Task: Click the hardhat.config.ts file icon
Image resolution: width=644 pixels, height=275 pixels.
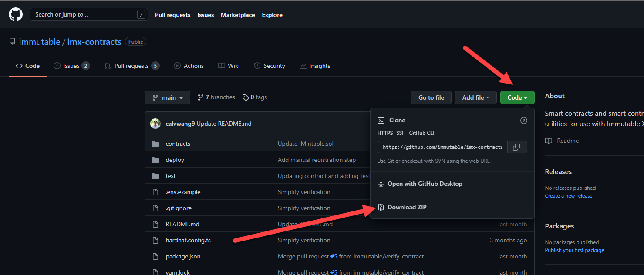Action: point(155,240)
